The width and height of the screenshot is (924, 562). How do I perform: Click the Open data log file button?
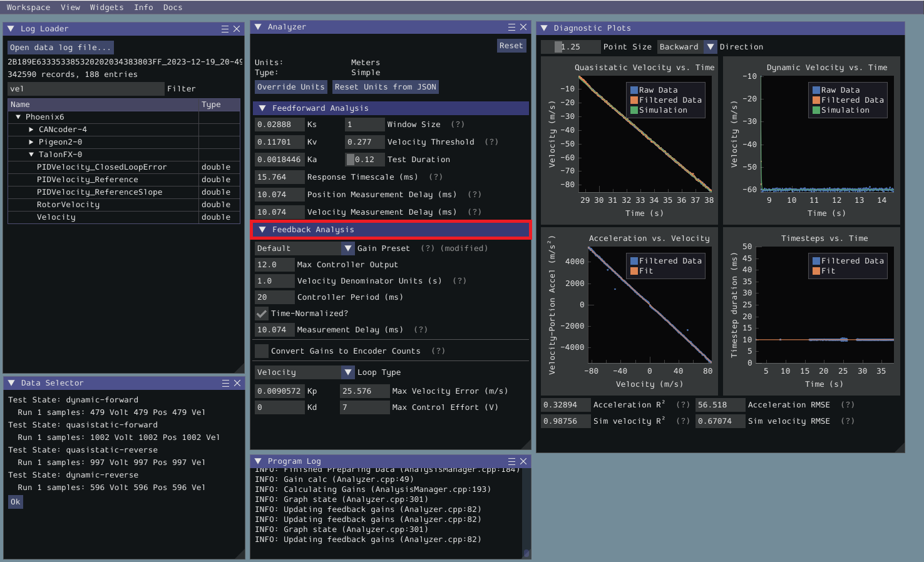[59, 47]
